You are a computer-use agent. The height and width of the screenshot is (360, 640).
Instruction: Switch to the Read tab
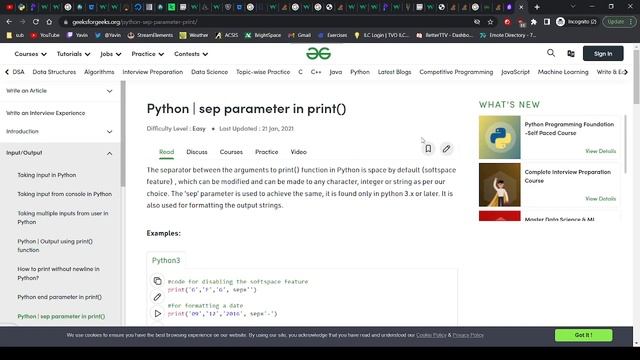click(x=167, y=152)
